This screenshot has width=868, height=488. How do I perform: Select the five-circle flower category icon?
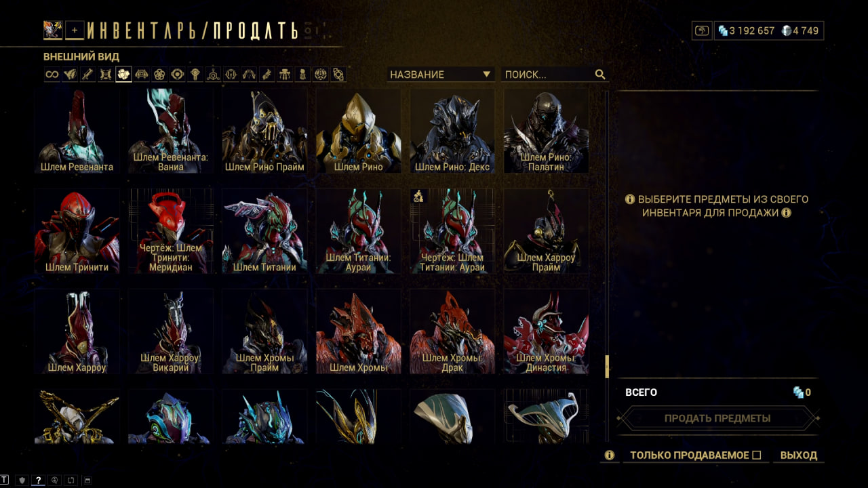159,75
